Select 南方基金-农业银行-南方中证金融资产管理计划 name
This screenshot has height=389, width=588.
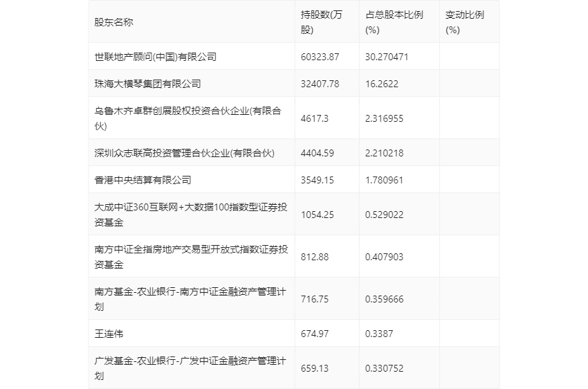190,299
